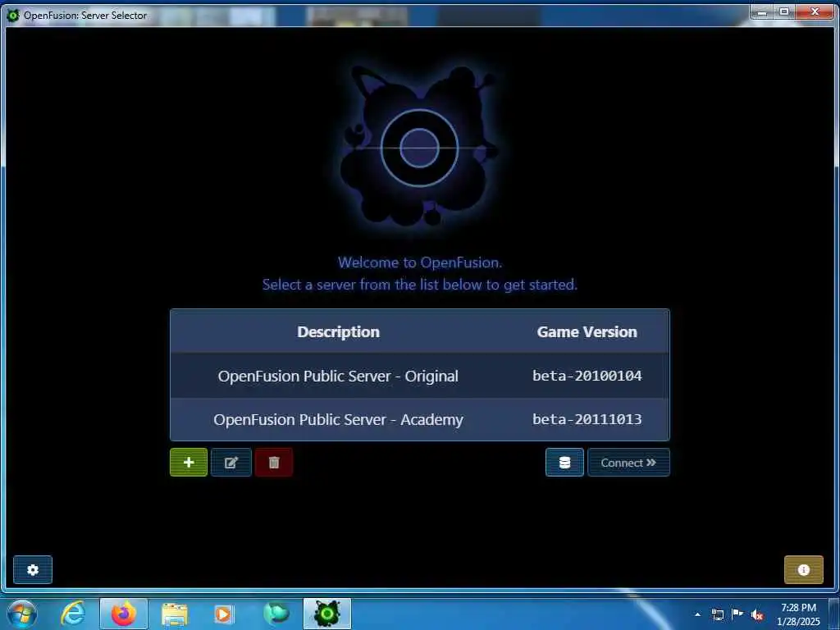Image resolution: width=840 pixels, height=630 pixels.
Task: Click the Game Version column header
Action: (587, 331)
